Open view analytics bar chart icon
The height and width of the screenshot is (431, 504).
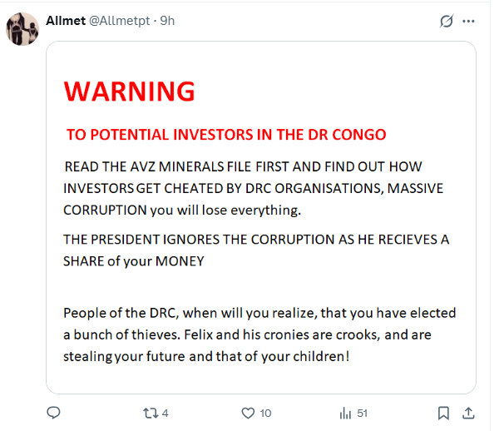[x=345, y=412]
